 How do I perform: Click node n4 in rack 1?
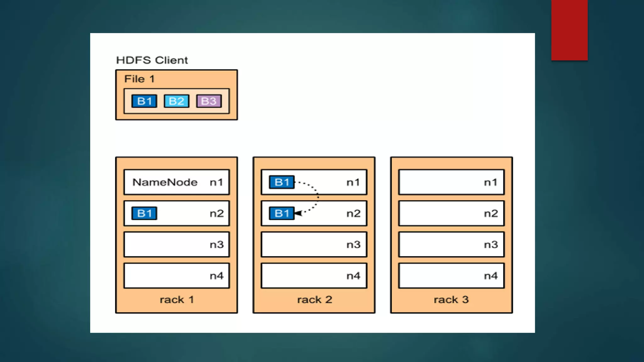tap(177, 276)
